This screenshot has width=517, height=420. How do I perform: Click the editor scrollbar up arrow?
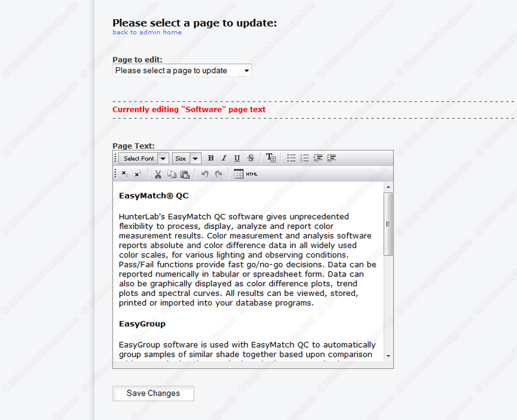[388, 187]
